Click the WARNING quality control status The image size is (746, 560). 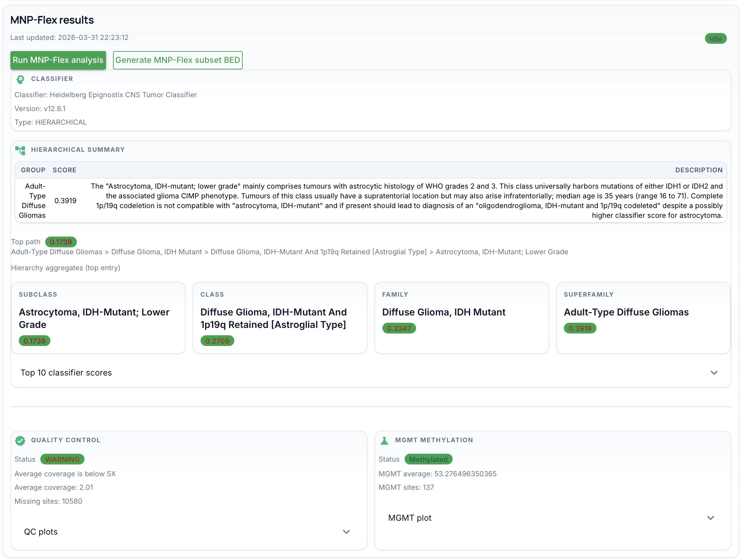[62, 459]
